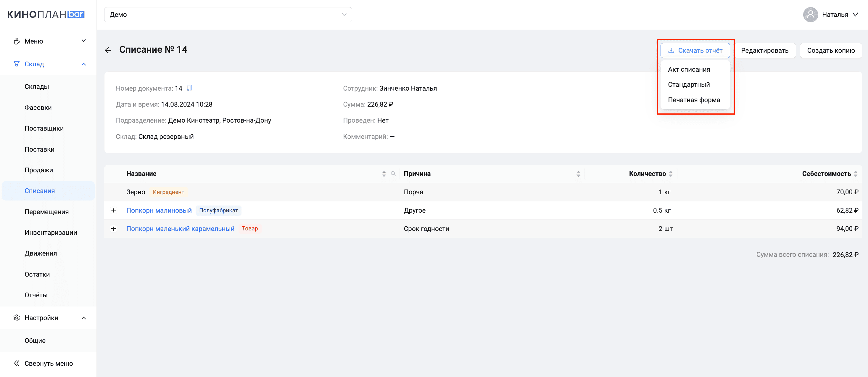Click the Создать копию button
The height and width of the screenshot is (377, 868).
coord(831,50)
